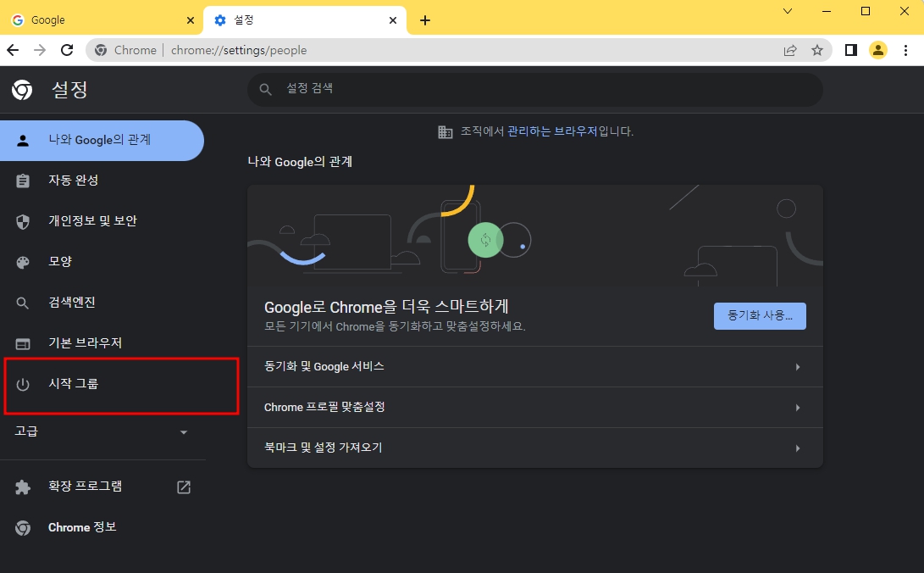The width and height of the screenshot is (924, 573).
Task: Click the share icon in address bar
Action: 789,50
